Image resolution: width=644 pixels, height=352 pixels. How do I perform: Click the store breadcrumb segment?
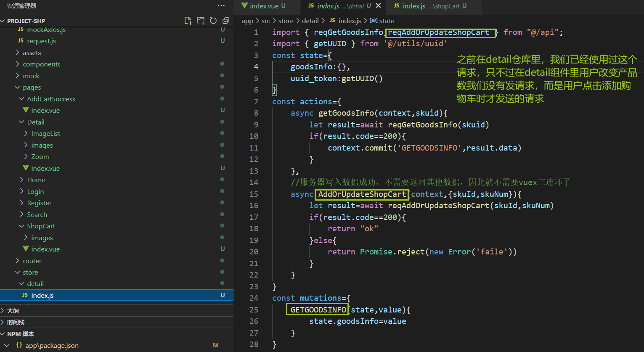[x=286, y=21]
